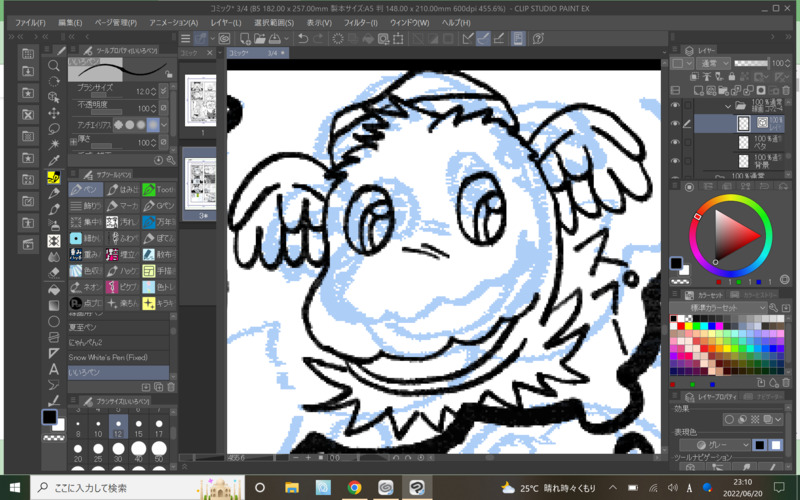Hide the ベタ layer with the eye icon
Image resolution: width=800 pixels, height=500 pixels.
point(676,142)
